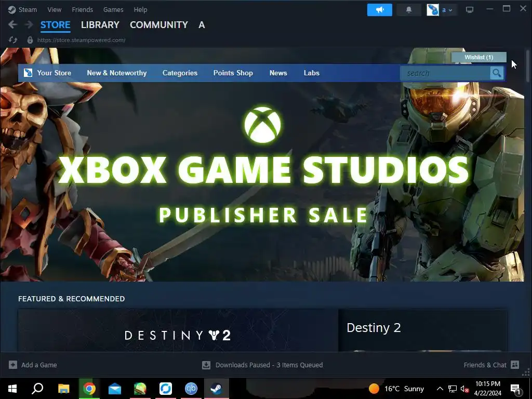Click the Steam logo menu icon
The width and height of the screenshot is (532, 399).
(12, 9)
